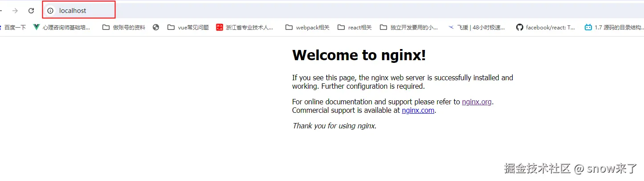Open the 飞援 48小时极速 bookmark

pos(477,27)
